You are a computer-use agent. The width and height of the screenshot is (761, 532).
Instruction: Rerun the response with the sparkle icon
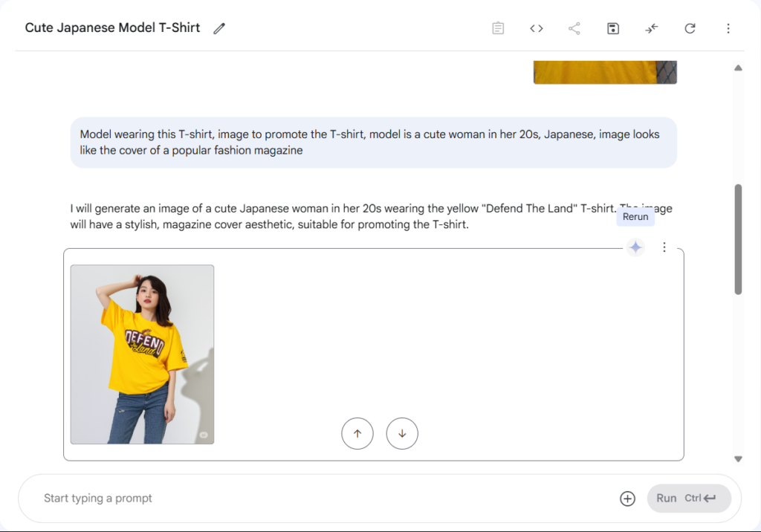pos(635,247)
